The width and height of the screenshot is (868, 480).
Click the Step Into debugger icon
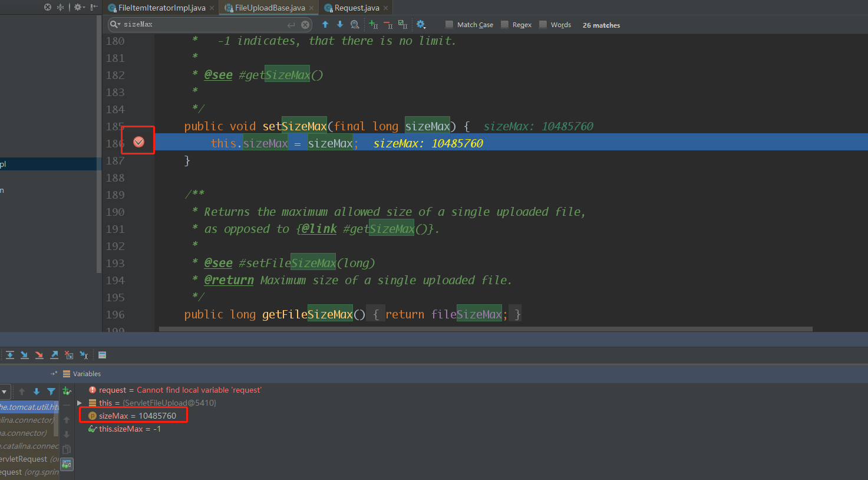pos(24,354)
